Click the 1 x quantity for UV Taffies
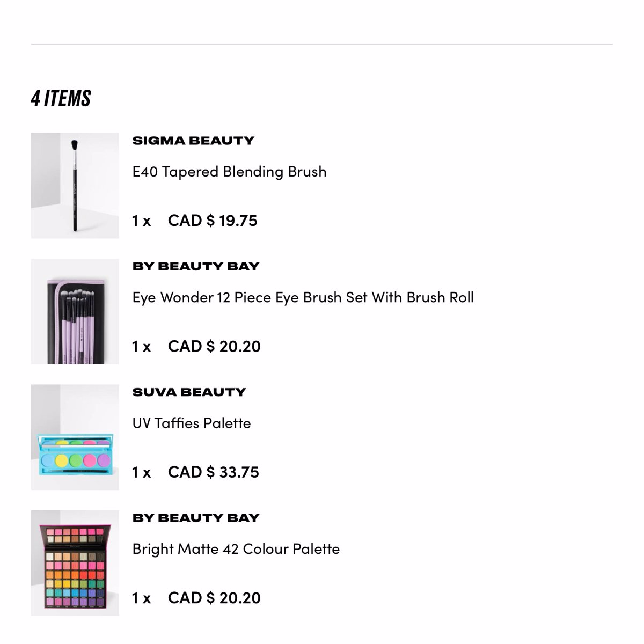Screen dimensions: 644x644 142,472
